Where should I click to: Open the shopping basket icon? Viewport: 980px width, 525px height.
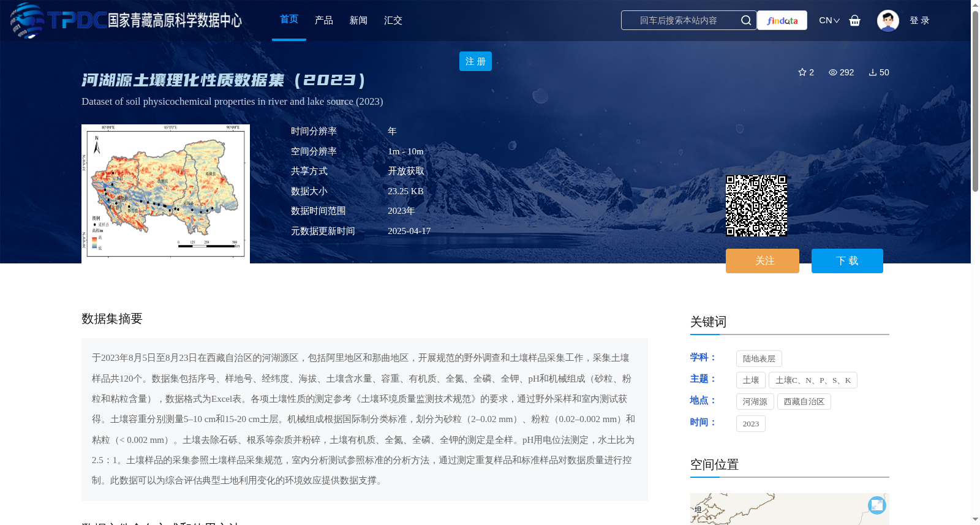pyautogui.click(x=854, y=20)
